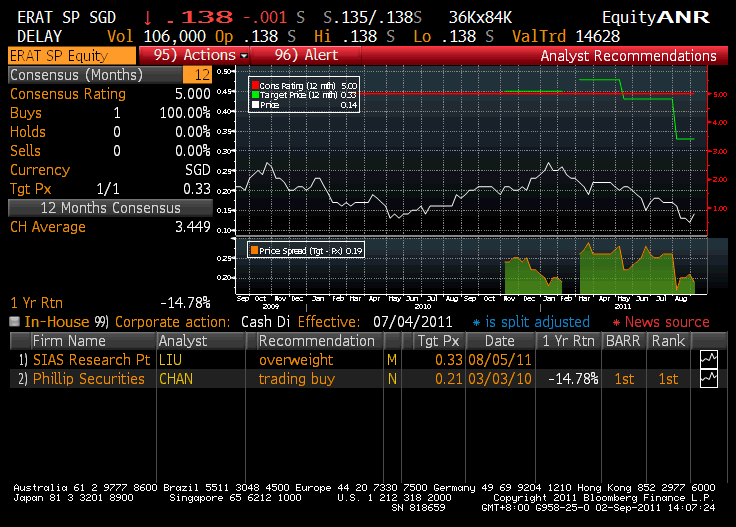The image size is (736, 527).
Task: Click orange Price Spread legend swatch
Action: point(254,250)
